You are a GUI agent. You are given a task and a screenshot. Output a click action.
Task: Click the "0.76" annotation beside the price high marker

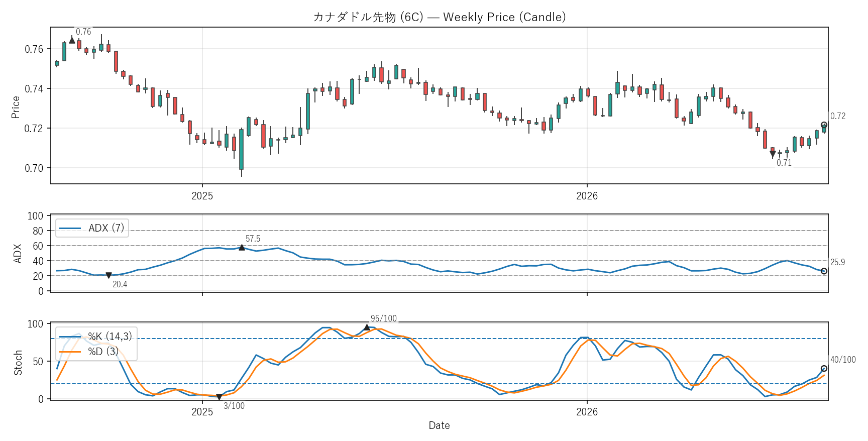(83, 32)
